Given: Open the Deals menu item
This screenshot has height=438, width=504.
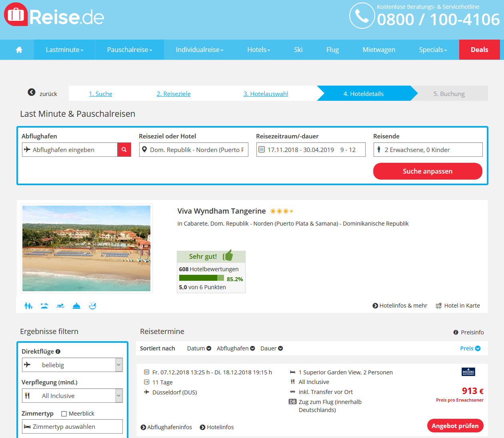Looking at the screenshot, I should pyautogui.click(x=480, y=50).
